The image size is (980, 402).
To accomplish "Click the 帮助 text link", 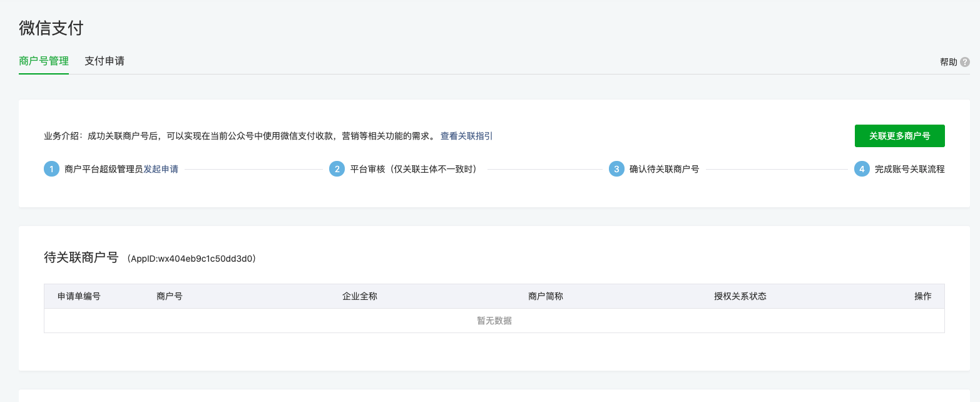I will click(948, 62).
